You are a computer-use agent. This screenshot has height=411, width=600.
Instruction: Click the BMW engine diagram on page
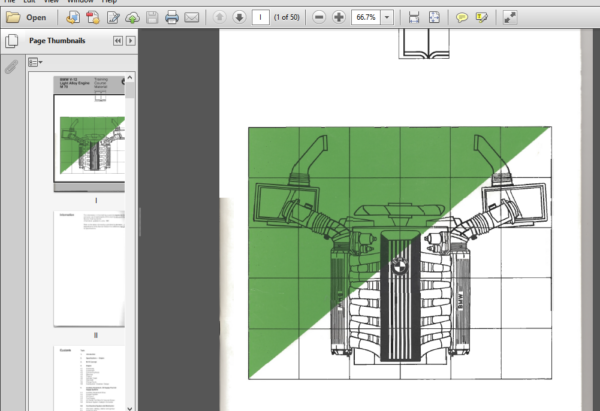coord(400,253)
